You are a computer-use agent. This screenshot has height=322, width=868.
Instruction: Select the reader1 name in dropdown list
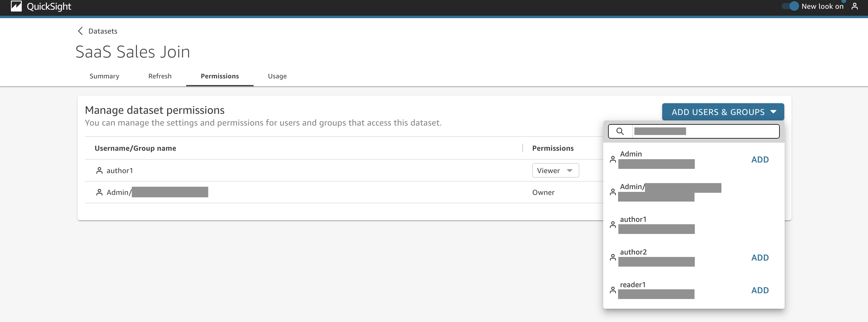pyautogui.click(x=633, y=285)
